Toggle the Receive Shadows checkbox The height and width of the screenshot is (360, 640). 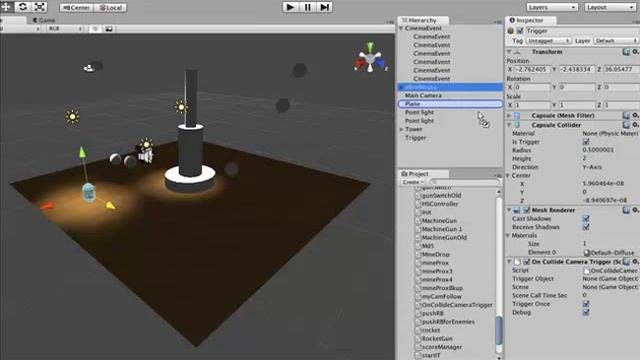(586, 227)
